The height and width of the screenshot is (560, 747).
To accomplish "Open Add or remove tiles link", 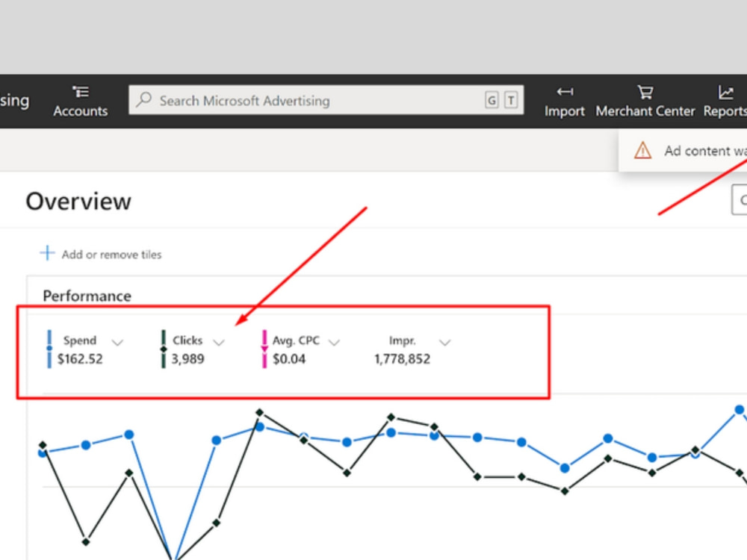I will [x=111, y=255].
